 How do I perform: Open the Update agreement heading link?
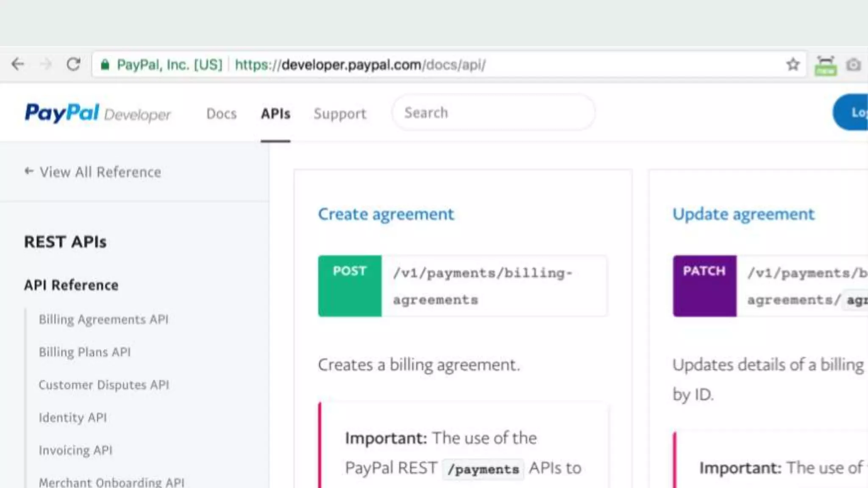pos(743,214)
